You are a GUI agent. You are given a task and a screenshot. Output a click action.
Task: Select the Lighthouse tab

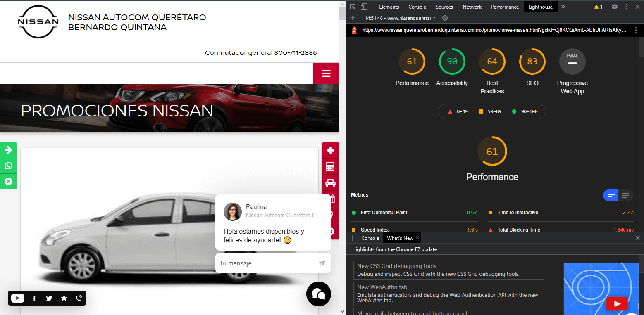click(540, 7)
